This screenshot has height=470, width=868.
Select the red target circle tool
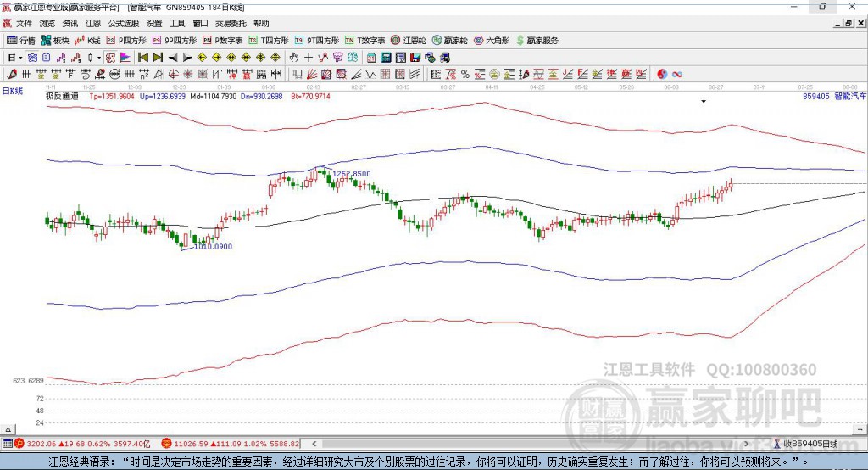(x=173, y=75)
